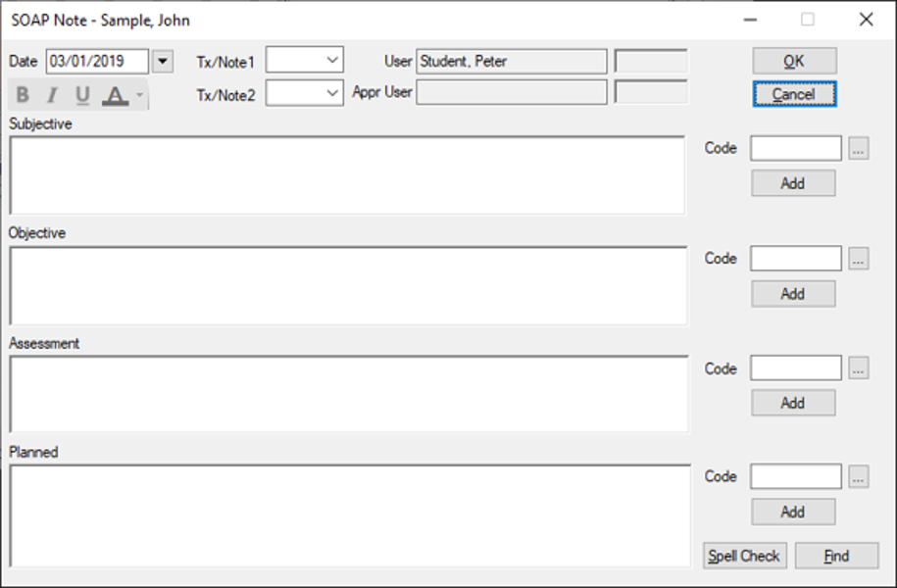
Task: Click the Objective Code input field
Action: pos(795,259)
